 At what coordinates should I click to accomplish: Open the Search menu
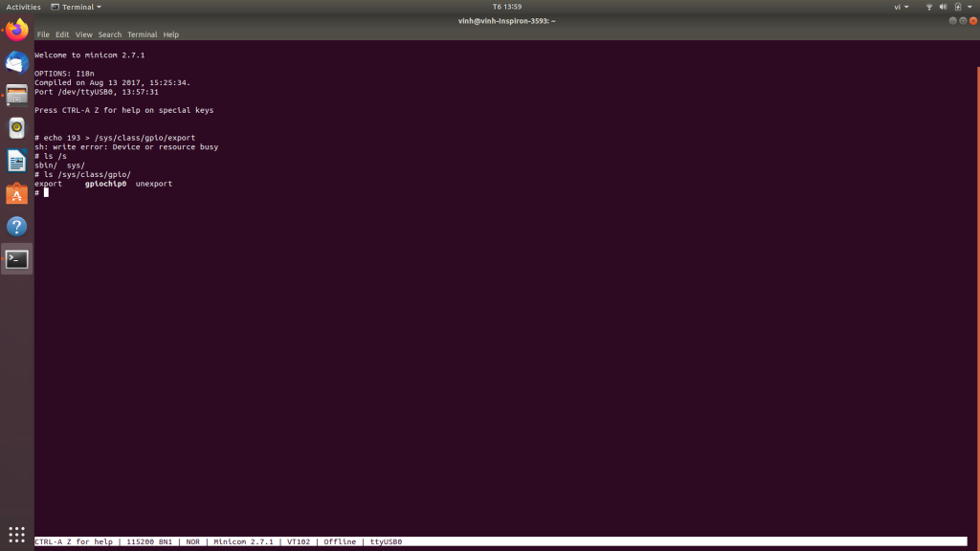(x=109, y=34)
